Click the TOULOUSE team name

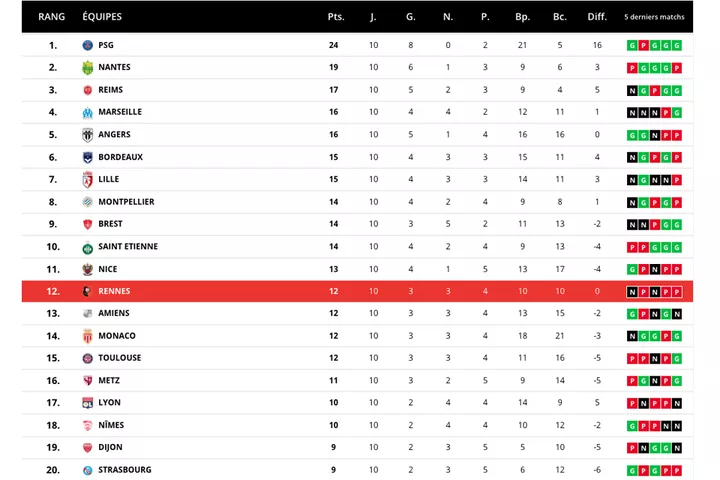120,358
